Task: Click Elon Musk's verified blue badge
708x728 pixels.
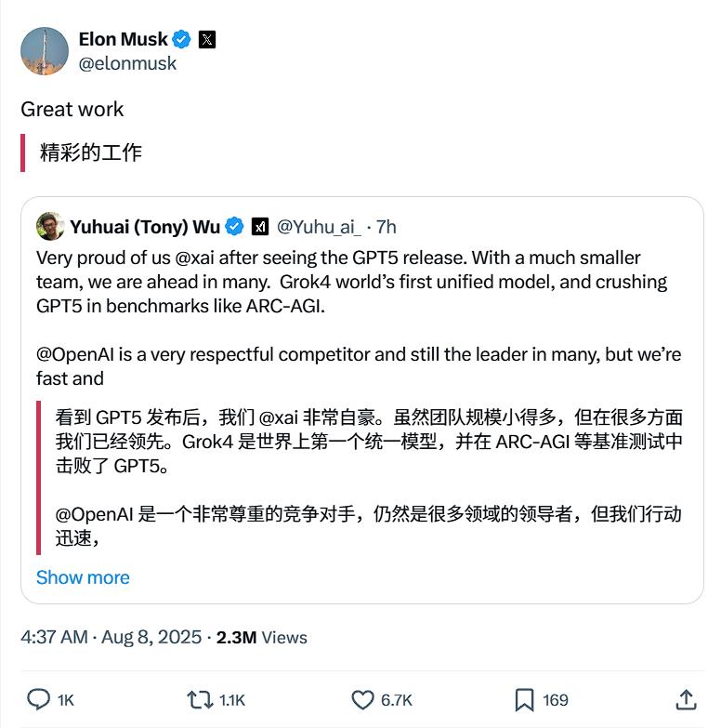Action: 181,39
